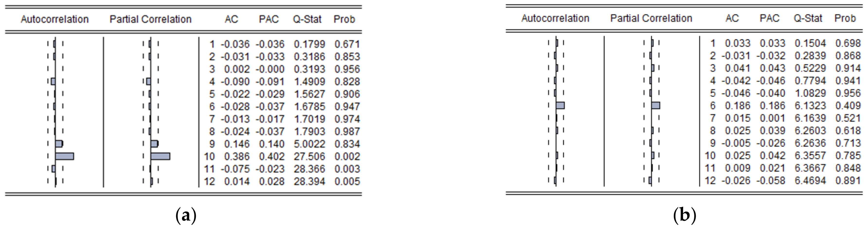Click the Partial Correlation header in panel (b)
Image resolution: width=868 pixels, height=230 pixels.
point(651,18)
